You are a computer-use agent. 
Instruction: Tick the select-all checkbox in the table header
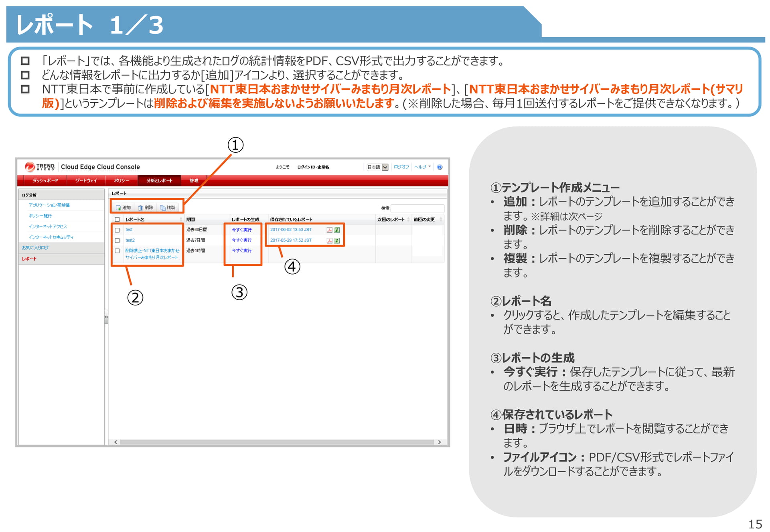(x=117, y=220)
